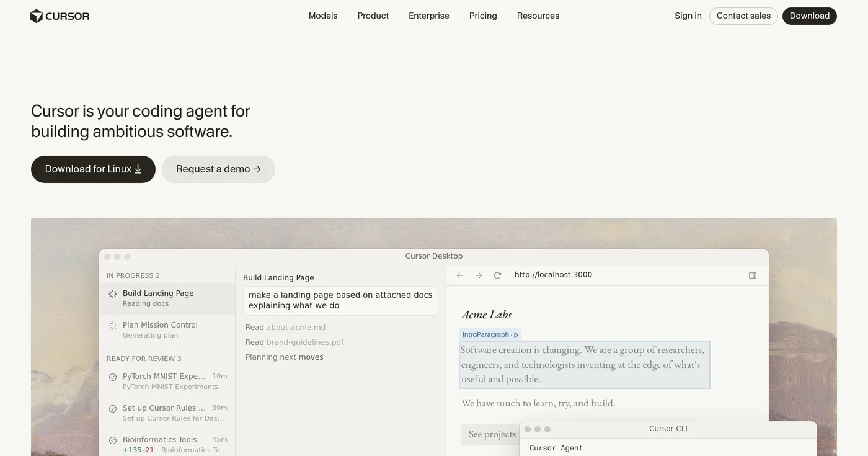Open the Models menu
The image size is (868, 456).
[x=323, y=16]
